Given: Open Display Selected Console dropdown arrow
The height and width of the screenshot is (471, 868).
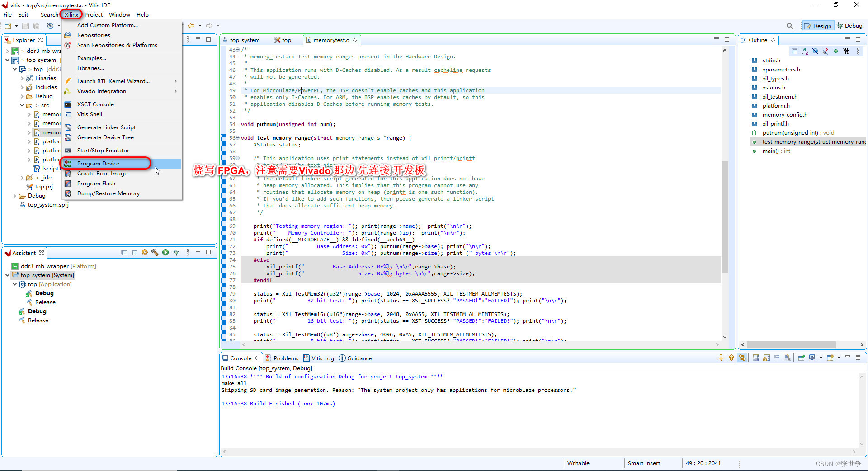Looking at the screenshot, I should click(x=821, y=358).
